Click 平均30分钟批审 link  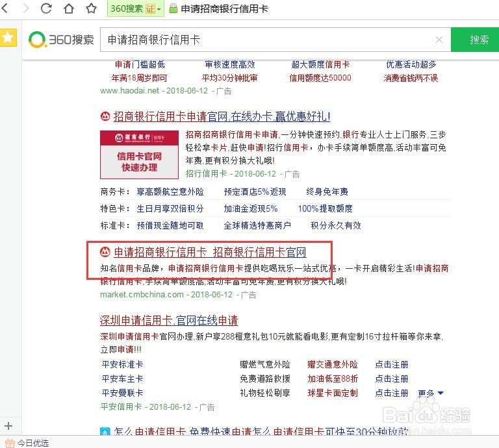click(229, 78)
